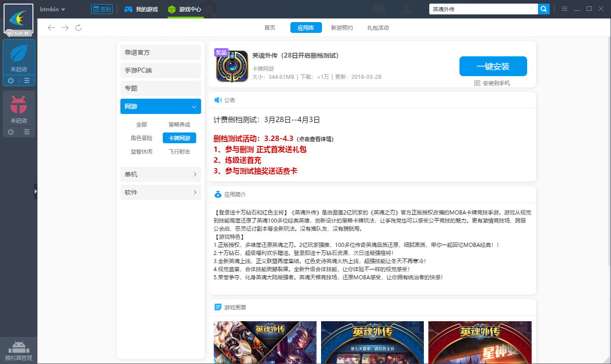The width and height of the screenshot is (611, 364).
Task: Expand the collapsed side panel arrow
Action: click(36, 191)
